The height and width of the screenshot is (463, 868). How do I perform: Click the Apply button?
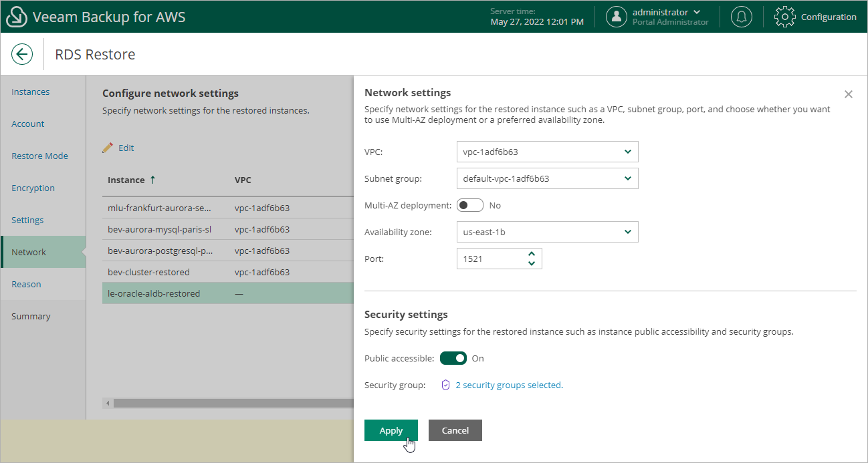(391, 430)
